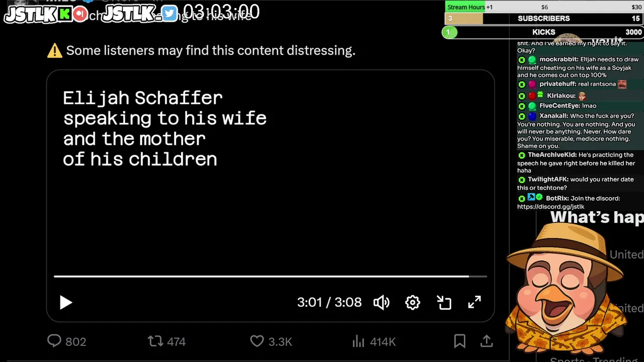
Task: Open video in picture-in-picture mode
Action: point(444,302)
